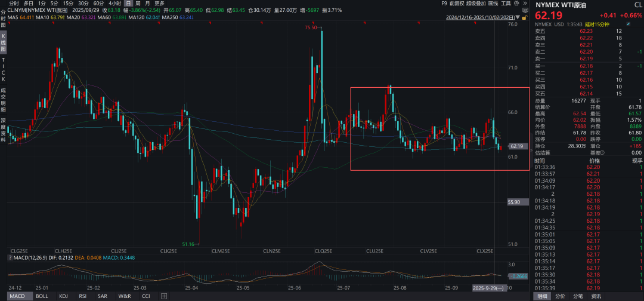644x301 pixels.
Task: Click the expand icon beside the gear
Action: (x=524, y=4)
